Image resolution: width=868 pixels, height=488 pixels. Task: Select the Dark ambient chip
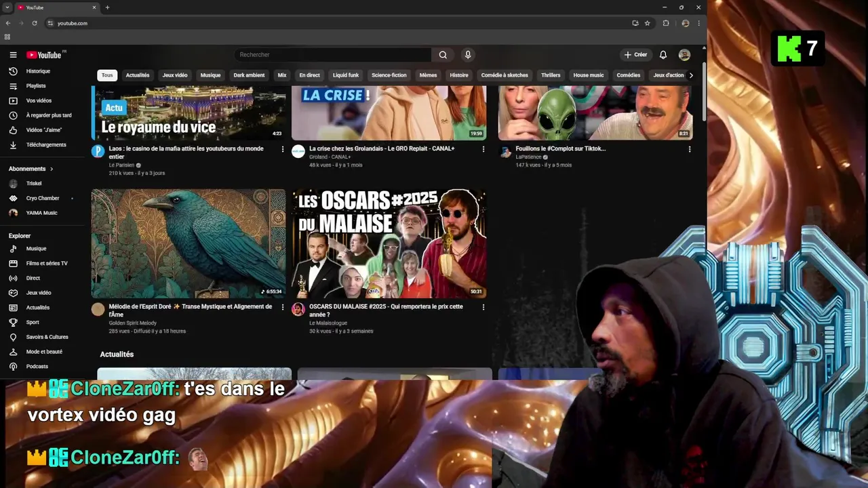click(x=249, y=75)
